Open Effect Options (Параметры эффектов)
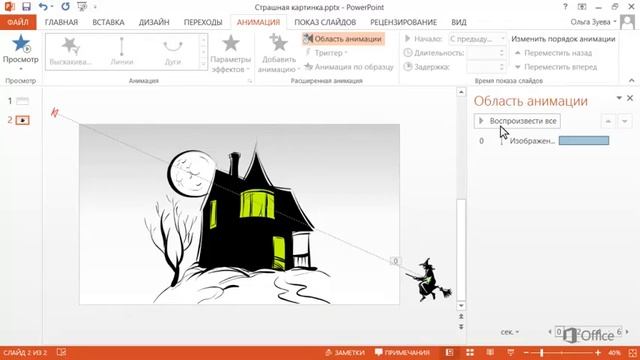 (x=231, y=54)
